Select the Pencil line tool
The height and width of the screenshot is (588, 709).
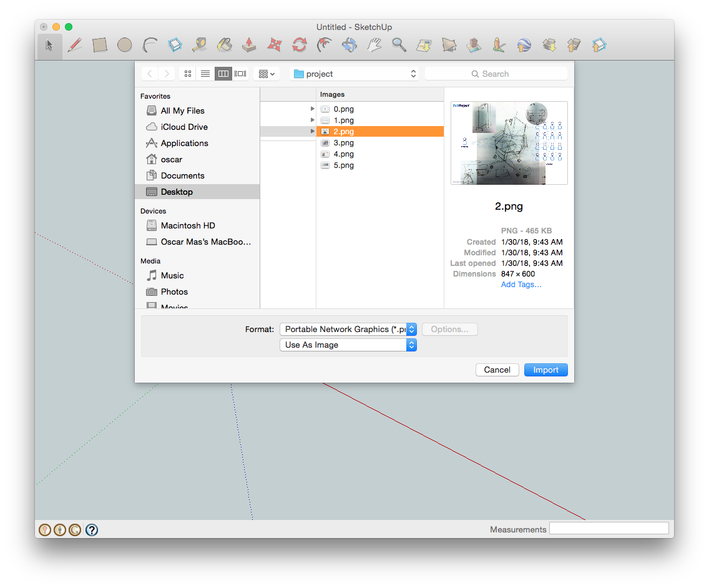[x=75, y=45]
